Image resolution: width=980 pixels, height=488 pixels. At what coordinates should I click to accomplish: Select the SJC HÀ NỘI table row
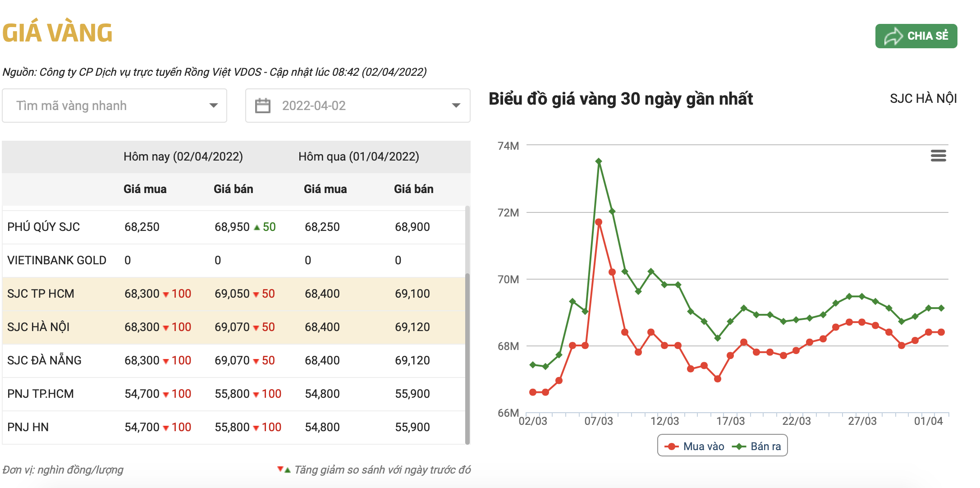[x=234, y=327]
